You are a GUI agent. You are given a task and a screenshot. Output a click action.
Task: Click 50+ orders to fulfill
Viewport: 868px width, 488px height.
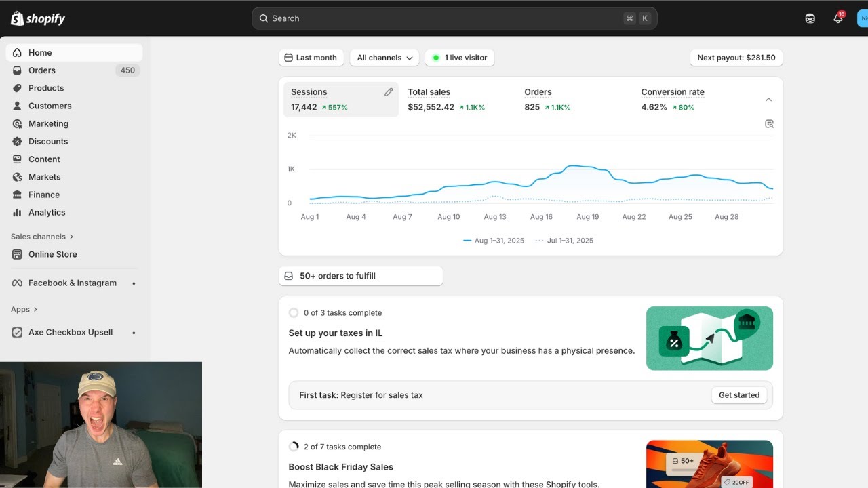tap(361, 276)
